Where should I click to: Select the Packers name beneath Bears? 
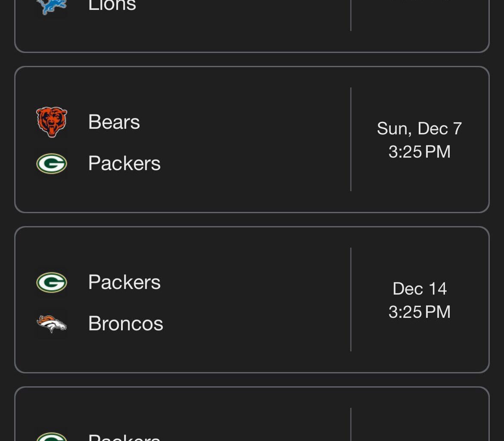124,164
